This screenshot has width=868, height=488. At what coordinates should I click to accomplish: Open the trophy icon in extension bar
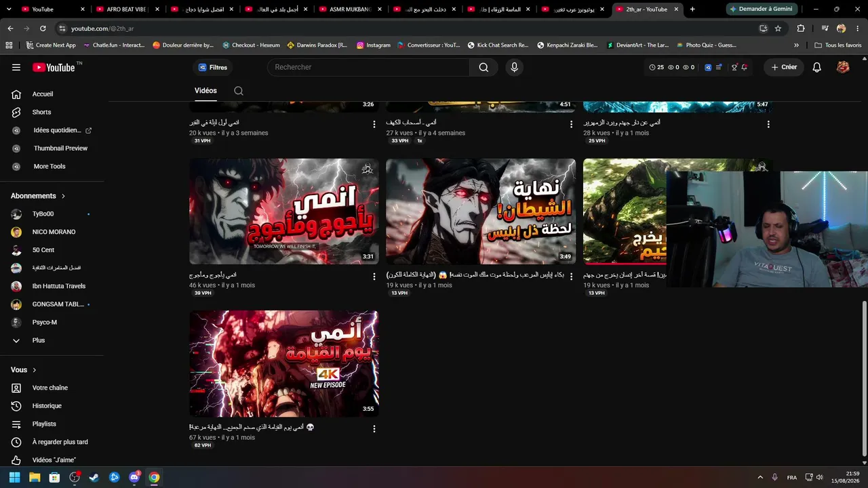734,67
